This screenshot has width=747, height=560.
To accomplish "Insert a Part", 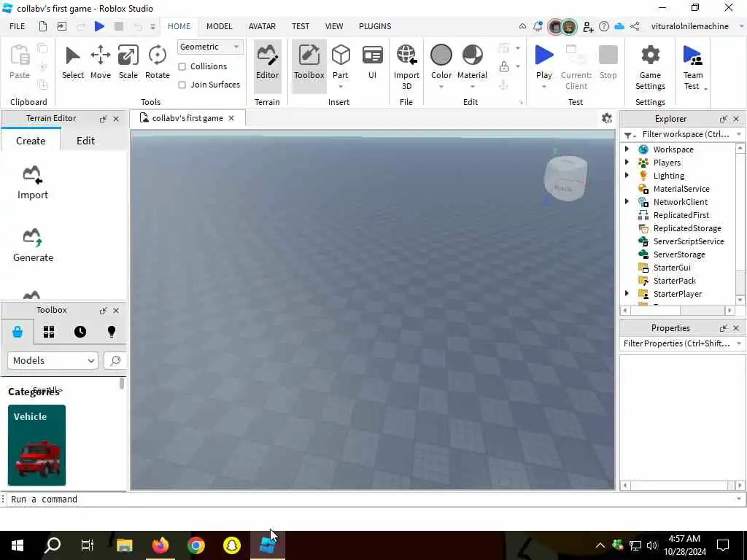I will [x=340, y=61].
